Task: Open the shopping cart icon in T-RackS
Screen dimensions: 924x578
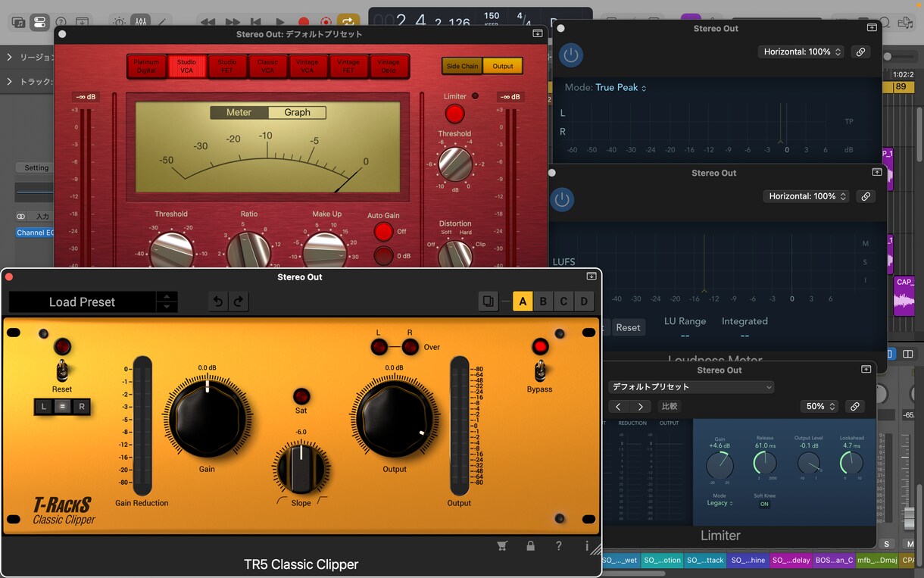Action: click(x=501, y=545)
